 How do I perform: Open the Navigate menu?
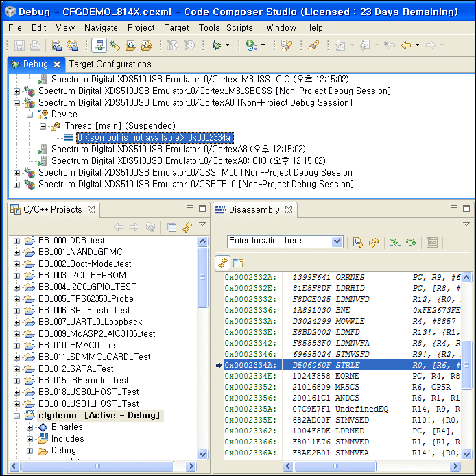(x=101, y=28)
